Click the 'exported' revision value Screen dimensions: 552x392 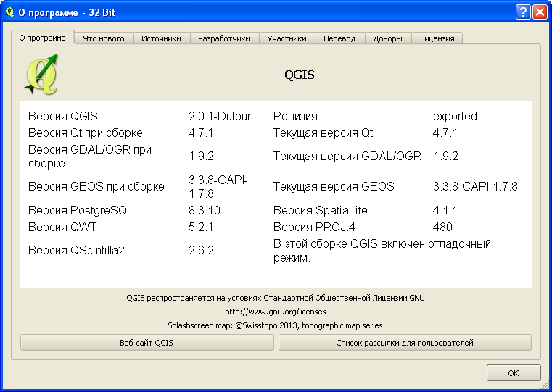456,116
